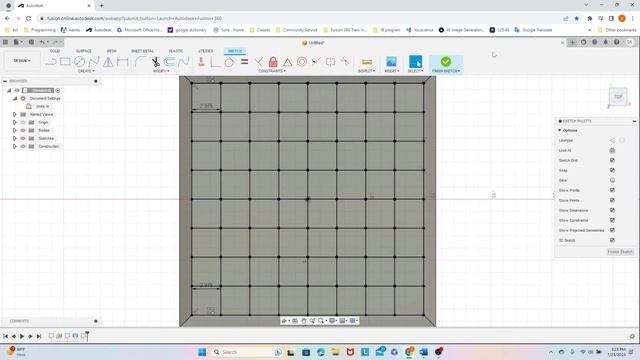The width and height of the screenshot is (640, 360).
Task: Toggle the Snap checkbox
Action: click(x=612, y=170)
